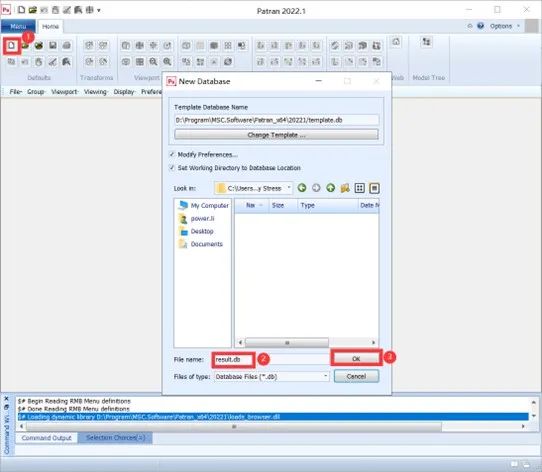Click OK to create the database
The width and height of the screenshot is (542, 472).
[356, 359]
